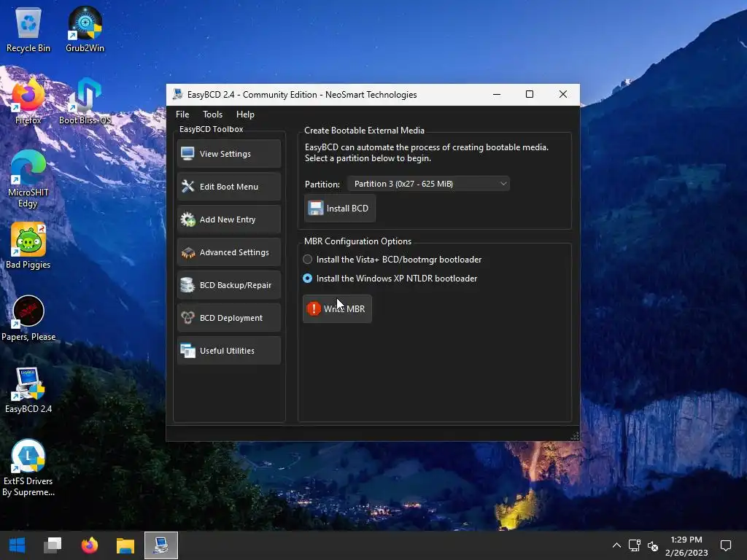Open the Help menu

click(x=245, y=114)
